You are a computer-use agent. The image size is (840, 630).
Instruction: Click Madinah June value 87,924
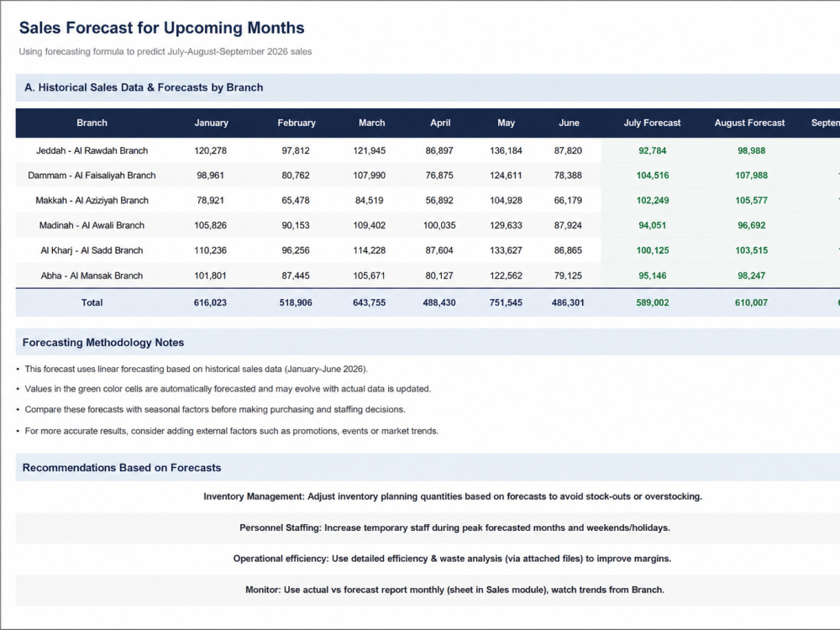(568, 225)
